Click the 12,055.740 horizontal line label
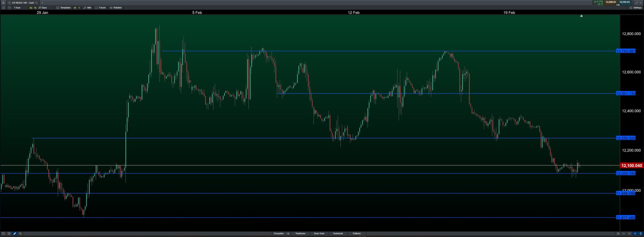The width and height of the screenshot is (644, 237). [626, 174]
